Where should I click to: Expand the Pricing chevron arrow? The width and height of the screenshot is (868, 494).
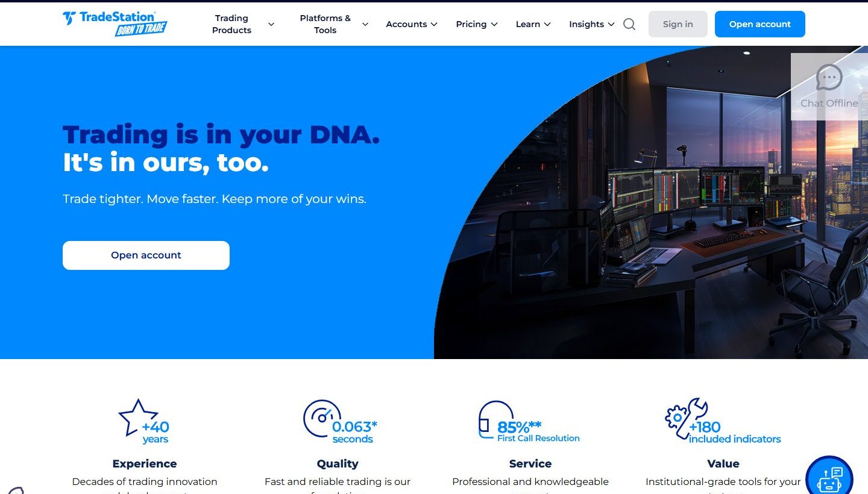(x=494, y=24)
